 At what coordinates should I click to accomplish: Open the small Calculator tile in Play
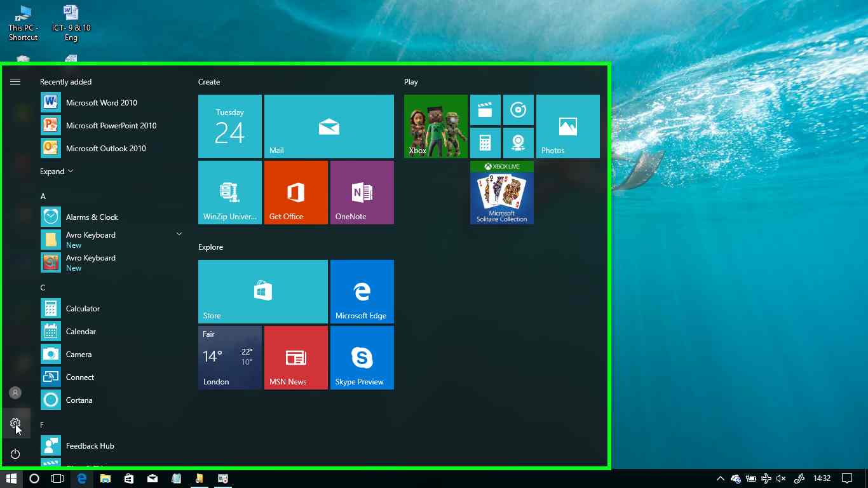[x=485, y=143]
